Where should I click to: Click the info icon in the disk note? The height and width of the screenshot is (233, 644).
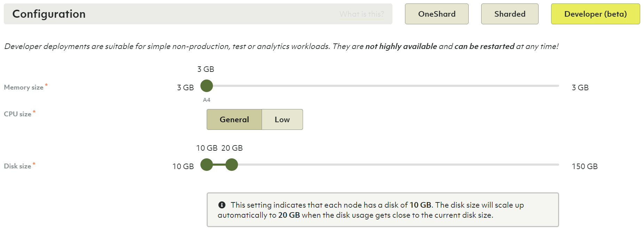click(x=222, y=205)
